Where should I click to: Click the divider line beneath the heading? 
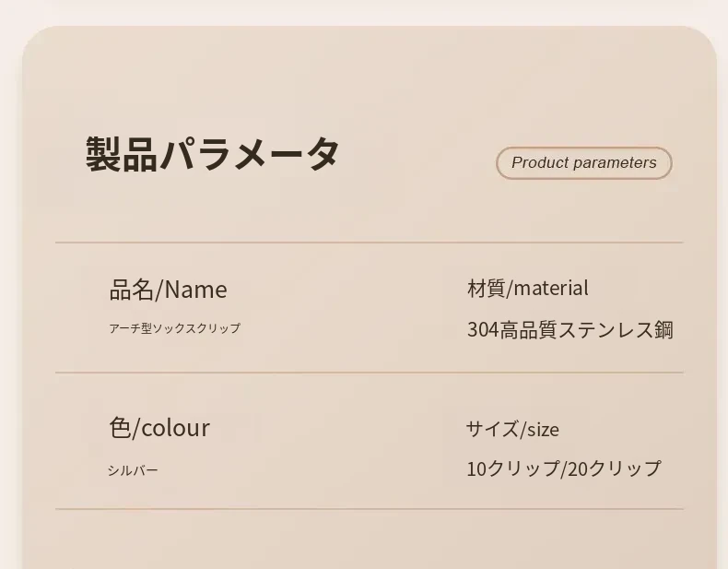[369, 243]
